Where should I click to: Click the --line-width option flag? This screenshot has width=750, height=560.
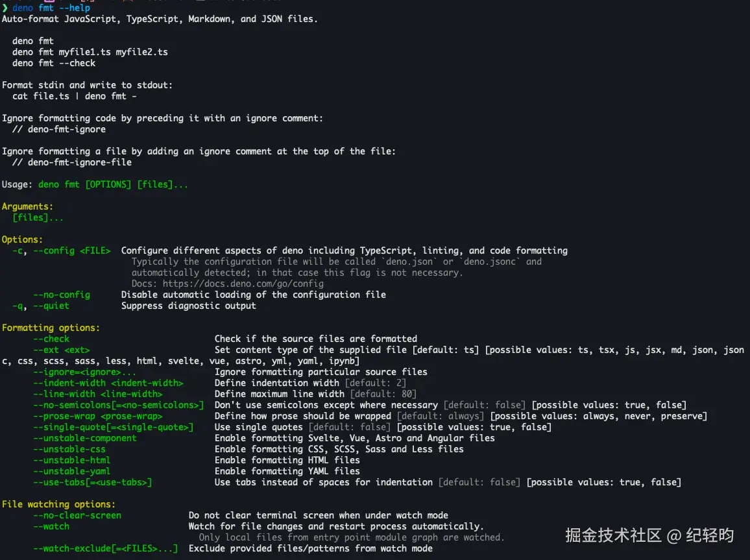(98, 394)
